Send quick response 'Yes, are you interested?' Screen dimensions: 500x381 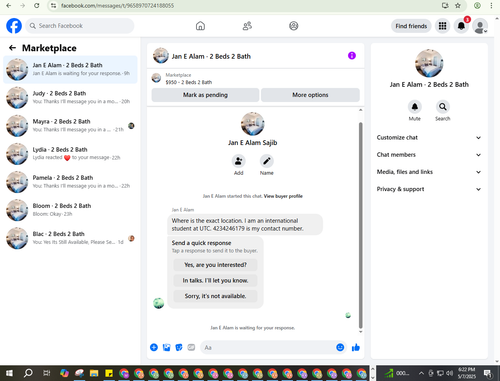pos(215,265)
